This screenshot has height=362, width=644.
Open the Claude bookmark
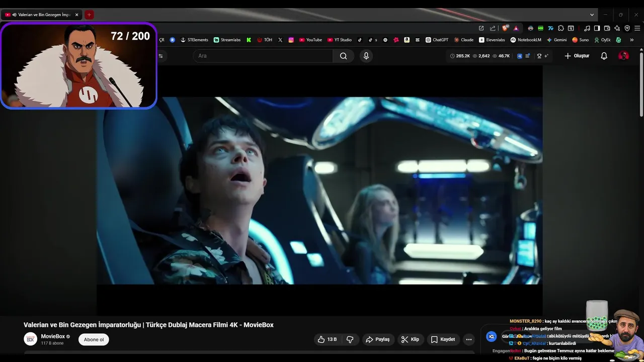[x=463, y=40]
